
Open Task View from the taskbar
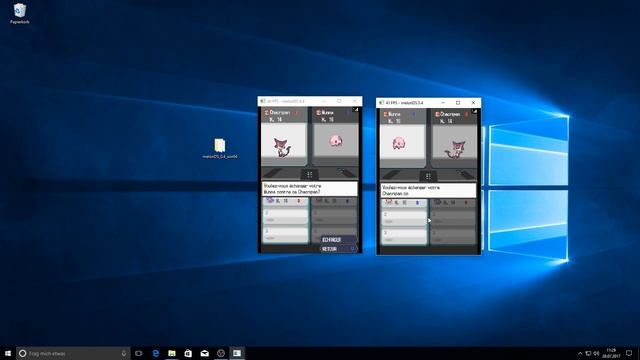click(x=139, y=353)
